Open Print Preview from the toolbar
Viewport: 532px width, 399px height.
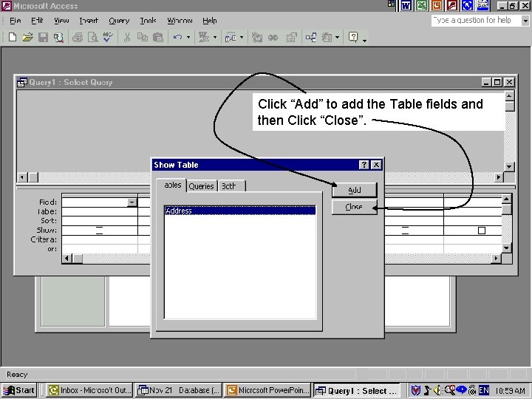[92, 37]
